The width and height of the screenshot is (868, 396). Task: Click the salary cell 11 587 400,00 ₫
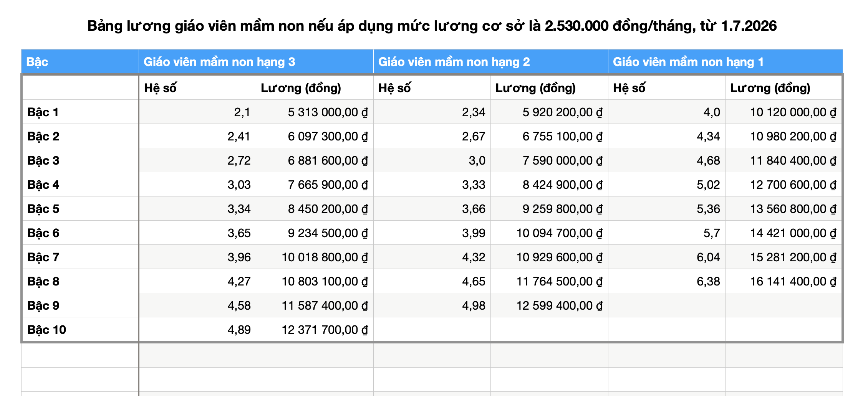click(315, 305)
